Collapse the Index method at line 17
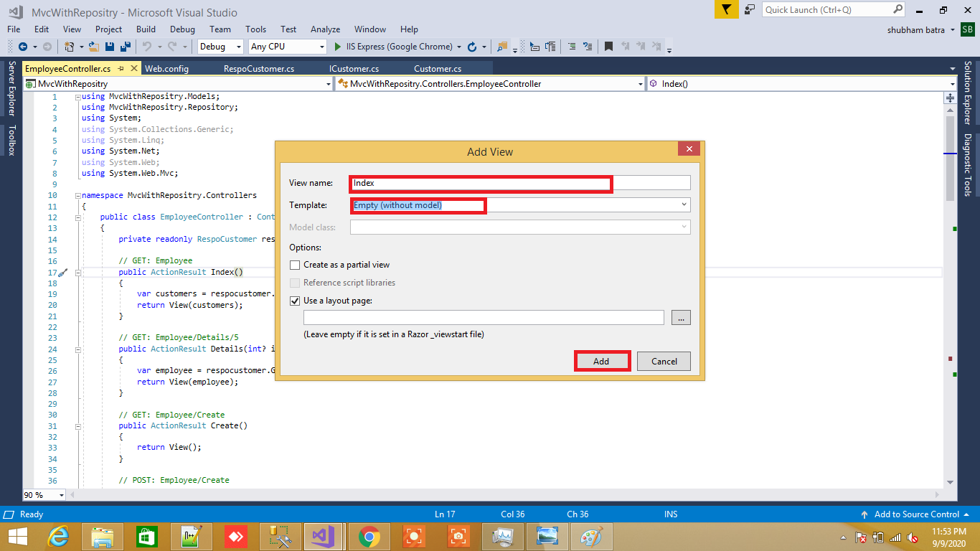The image size is (980, 551). point(77,273)
